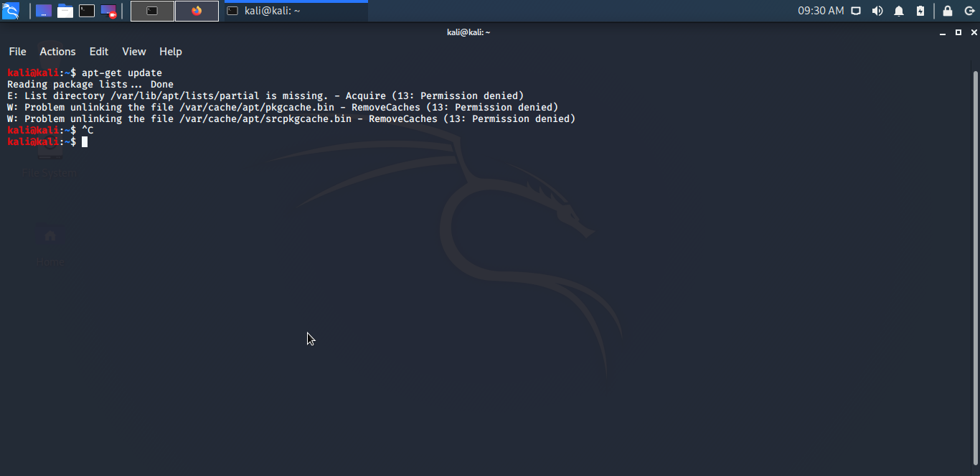980x476 pixels.
Task: Open the File menu
Action: 17,52
